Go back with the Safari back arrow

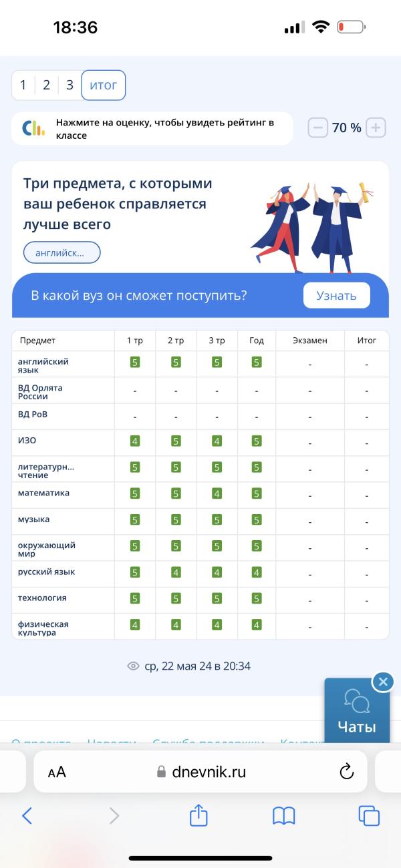click(x=27, y=815)
